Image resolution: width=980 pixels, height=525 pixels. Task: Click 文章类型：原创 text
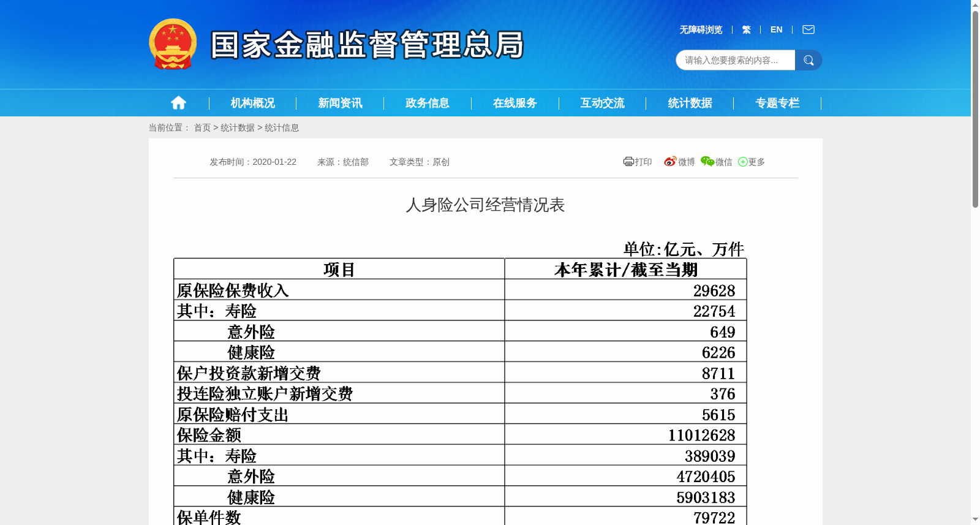[420, 162]
